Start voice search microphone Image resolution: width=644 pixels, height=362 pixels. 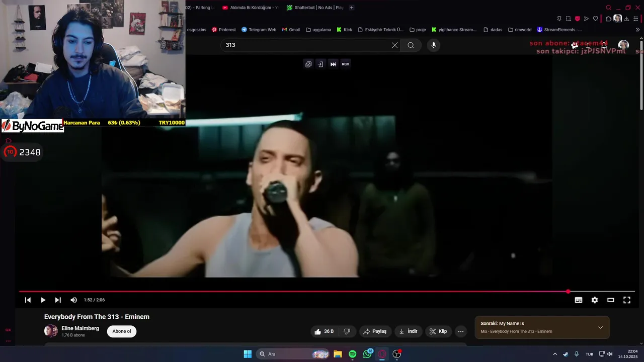coord(434,45)
